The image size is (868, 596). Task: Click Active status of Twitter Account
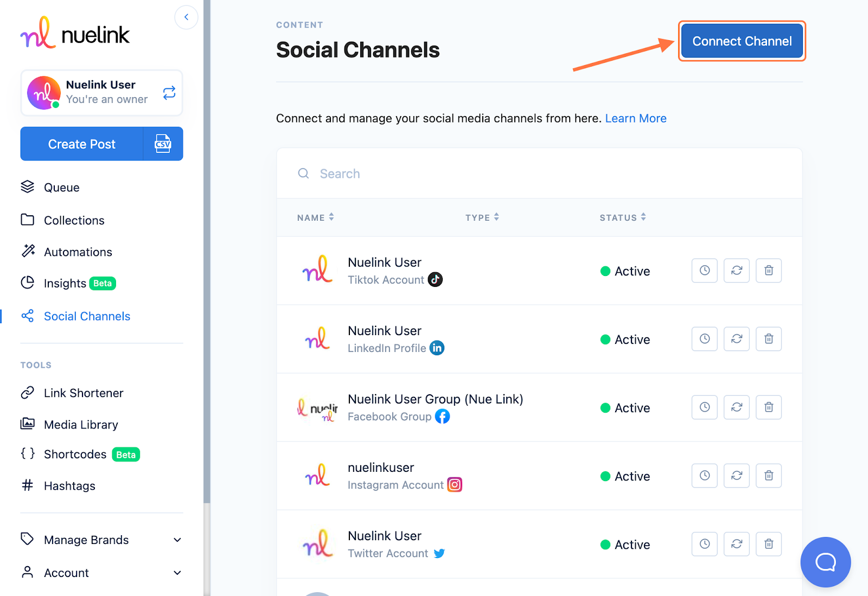pyautogui.click(x=625, y=544)
